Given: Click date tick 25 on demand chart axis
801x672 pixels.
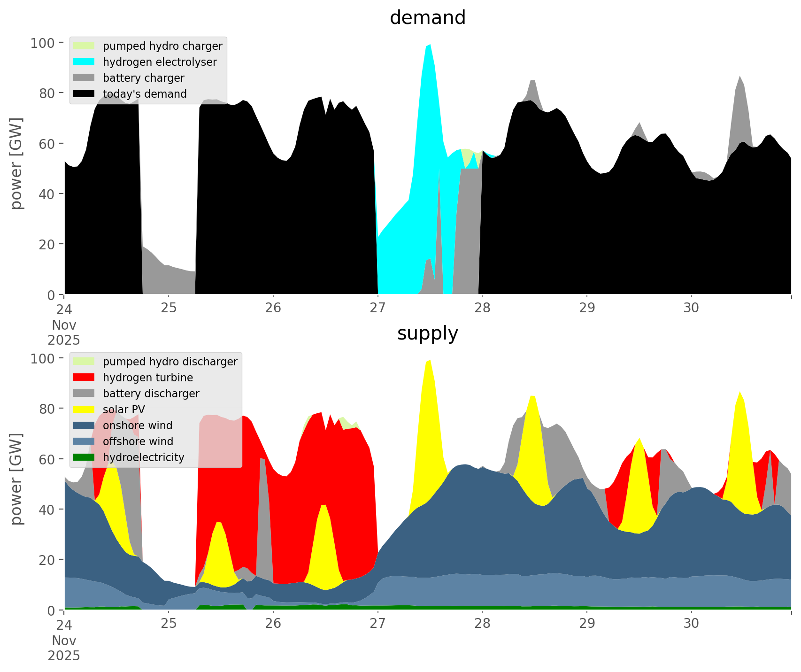Looking at the screenshot, I should point(169,308).
